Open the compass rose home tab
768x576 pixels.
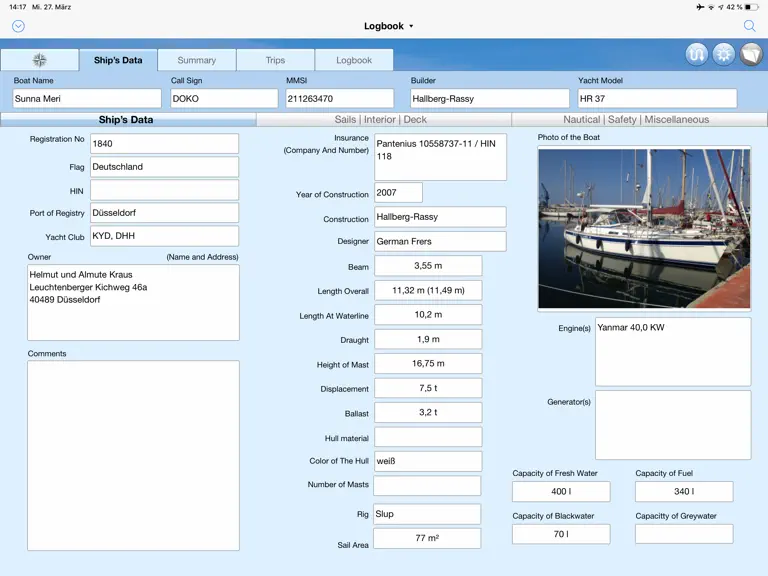point(40,60)
